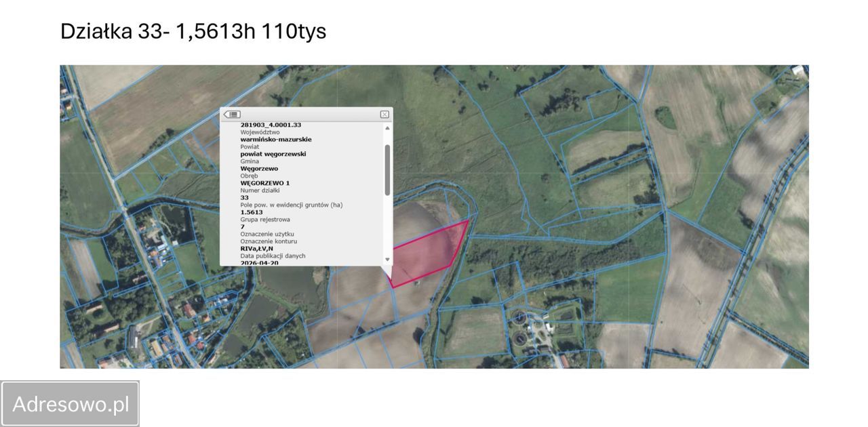Click the Pole pow. w ewidencji gruntów label
Viewport: 868px width, 427px height.
point(292,205)
